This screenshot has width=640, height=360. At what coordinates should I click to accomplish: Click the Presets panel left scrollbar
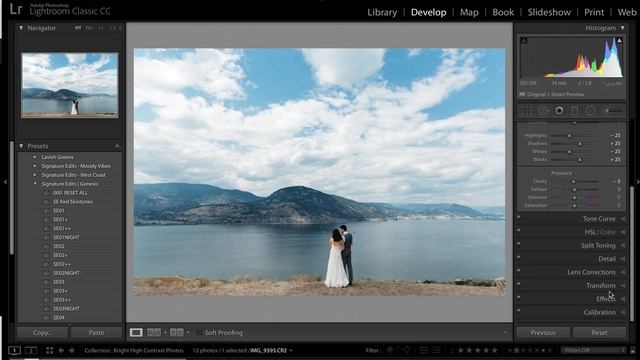(12, 198)
